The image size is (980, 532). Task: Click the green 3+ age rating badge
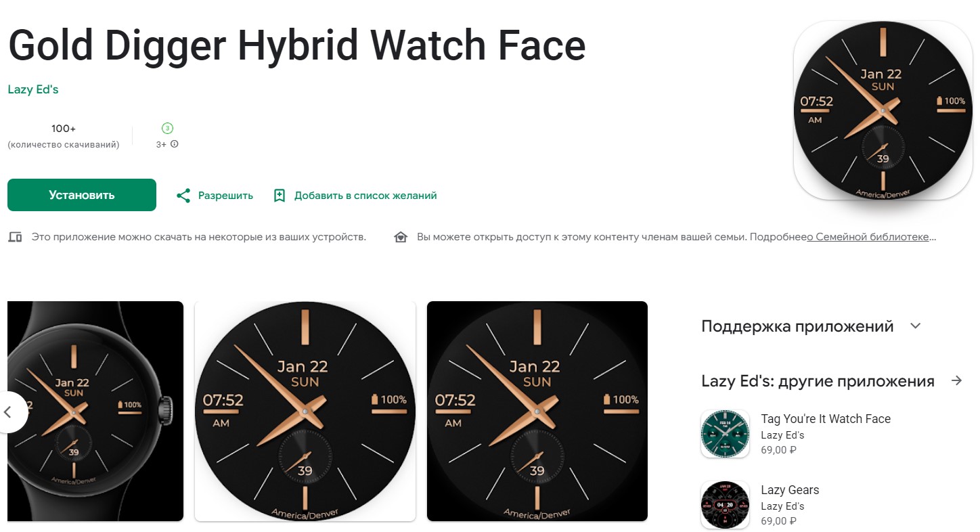(167, 128)
